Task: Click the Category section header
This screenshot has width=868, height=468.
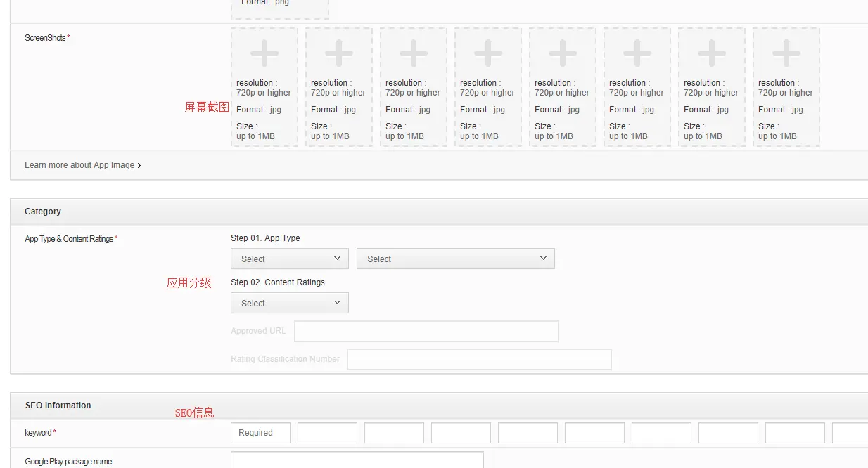Action: click(x=439, y=212)
